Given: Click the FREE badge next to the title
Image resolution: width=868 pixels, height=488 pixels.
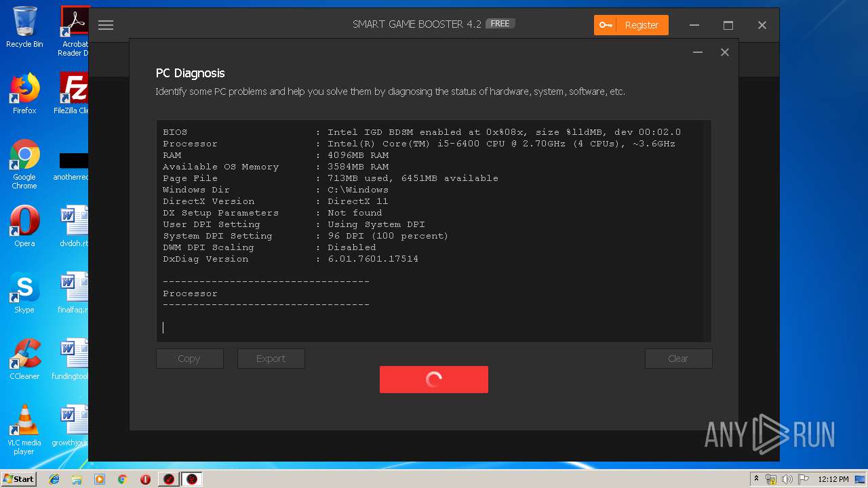Looking at the screenshot, I should [500, 24].
